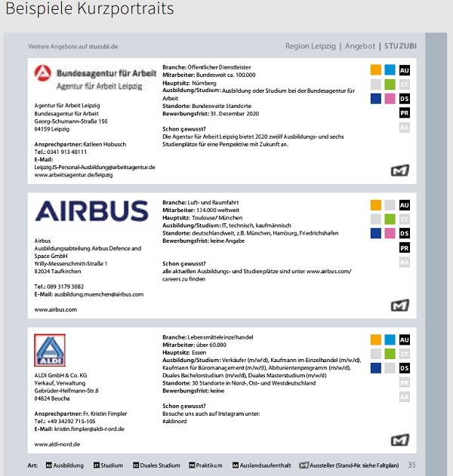Click the AIRBUS logo
The image size is (453, 476).
tap(92, 211)
